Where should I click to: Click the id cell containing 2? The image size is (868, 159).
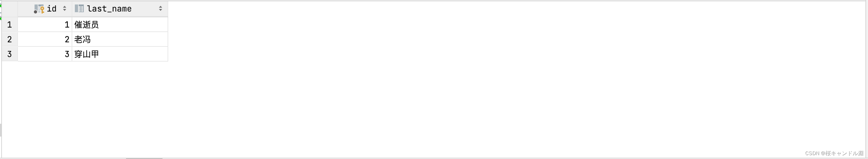click(45, 39)
